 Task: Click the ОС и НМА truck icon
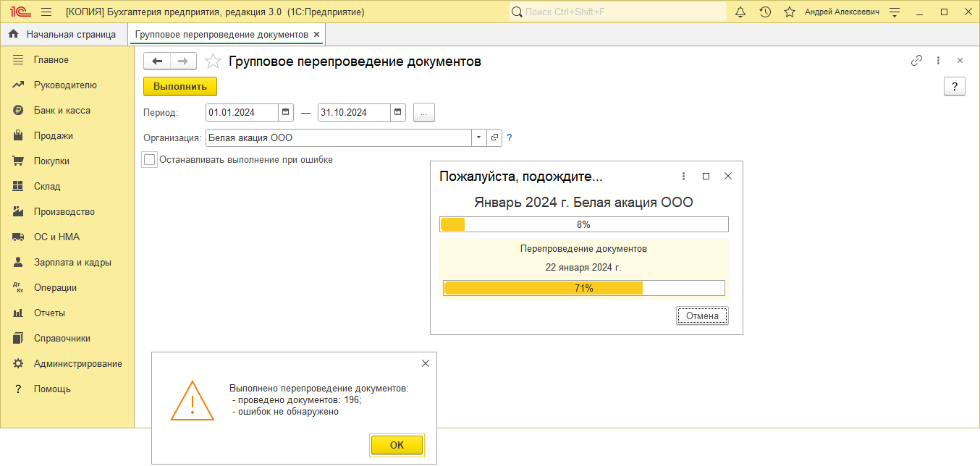pyautogui.click(x=18, y=237)
